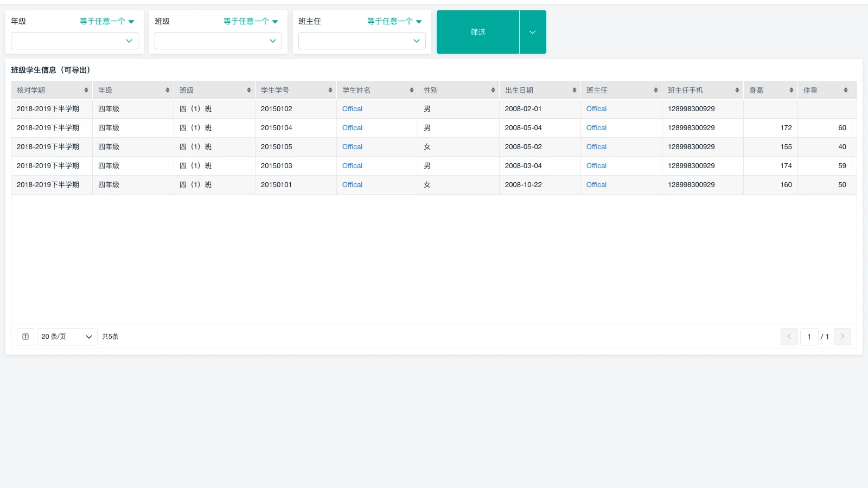
Task: Open student name link for 20150104
Action: [x=352, y=128]
